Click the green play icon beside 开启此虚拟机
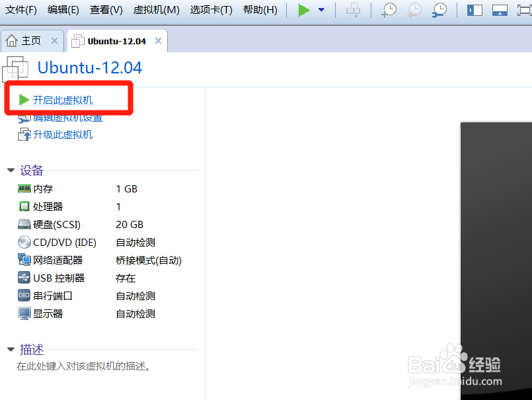Image resolution: width=532 pixels, height=400 pixels. 24,100
